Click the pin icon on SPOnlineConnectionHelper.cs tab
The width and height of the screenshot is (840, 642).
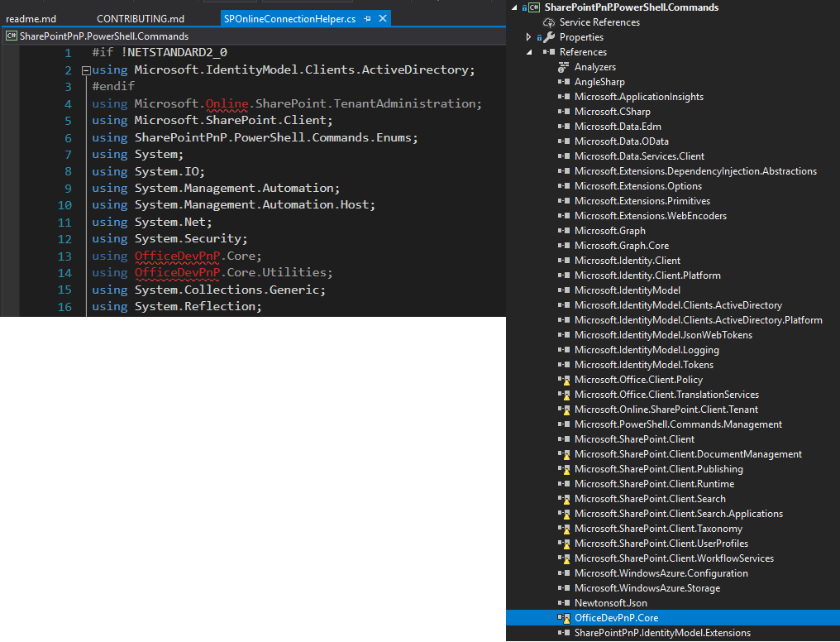coord(367,19)
